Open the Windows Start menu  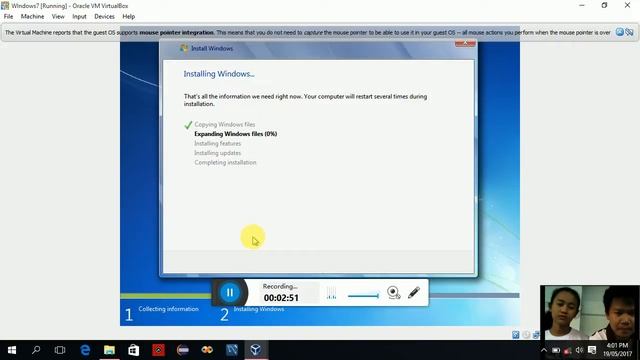pyautogui.click(x=12, y=350)
